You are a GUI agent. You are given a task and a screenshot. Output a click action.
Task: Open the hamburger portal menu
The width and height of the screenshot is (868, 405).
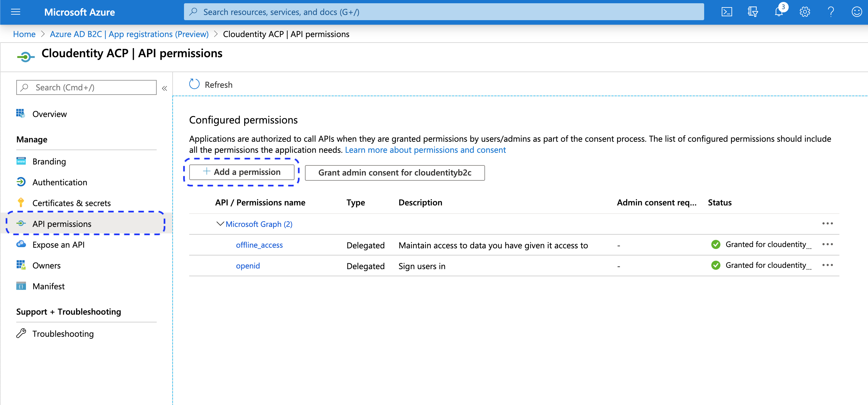[x=16, y=12]
